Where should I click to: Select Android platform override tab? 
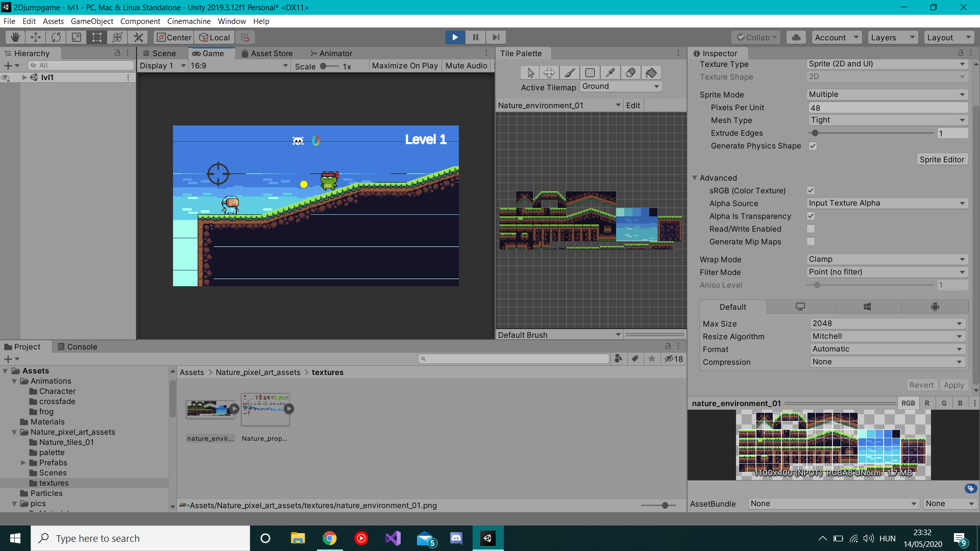click(x=935, y=307)
